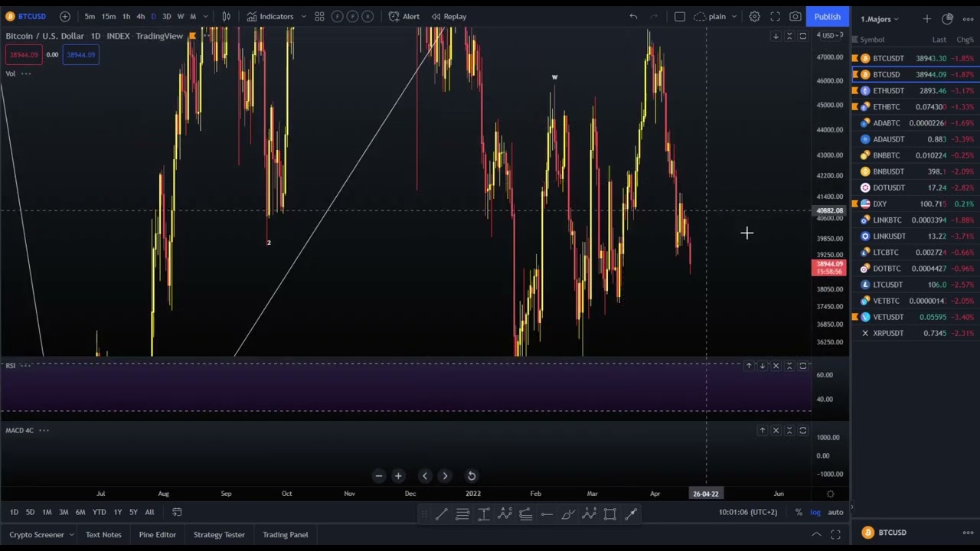This screenshot has width=980, height=551.
Task: Add symbol to the watchlist
Action: point(926,18)
